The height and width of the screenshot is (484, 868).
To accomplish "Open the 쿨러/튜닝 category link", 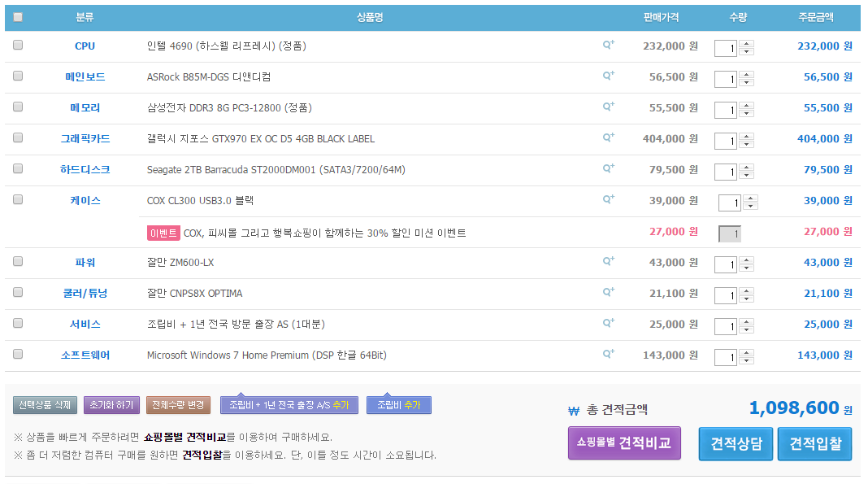I will pyautogui.click(x=85, y=294).
